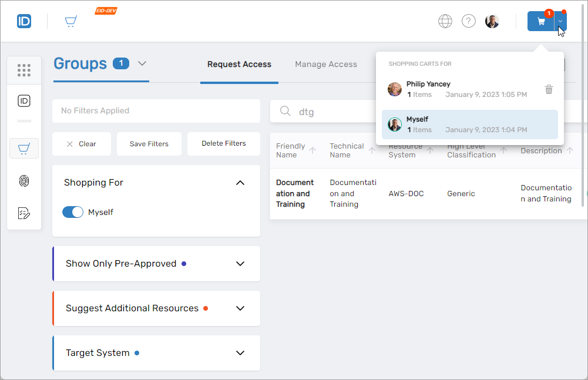This screenshot has width=588, height=380.
Task: Click the Delete Filters button
Action: (223, 143)
